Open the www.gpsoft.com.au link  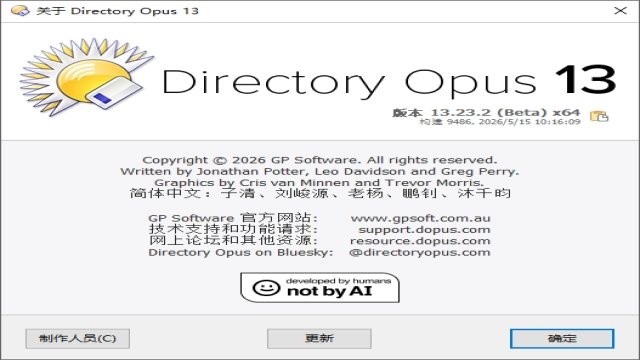pos(420,218)
